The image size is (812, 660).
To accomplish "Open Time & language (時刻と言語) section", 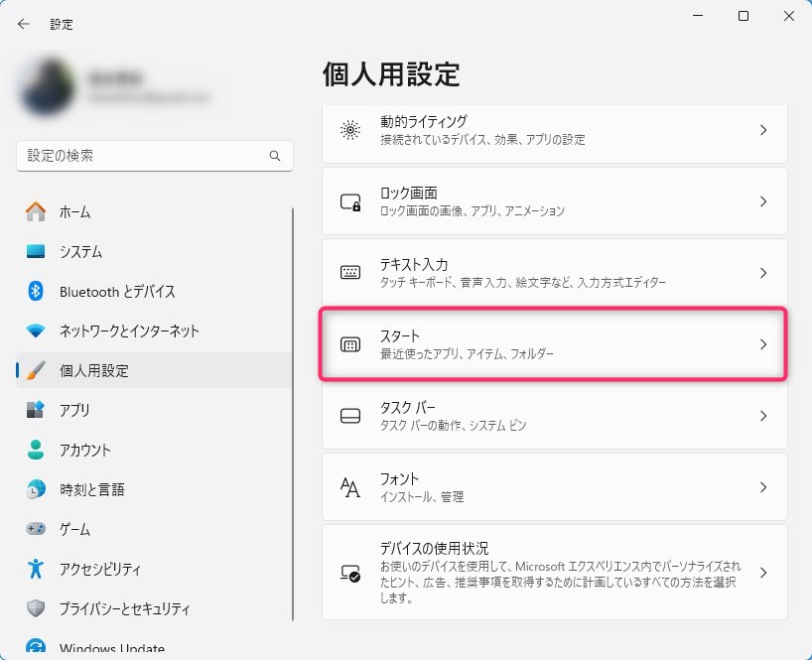I will click(91, 489).
